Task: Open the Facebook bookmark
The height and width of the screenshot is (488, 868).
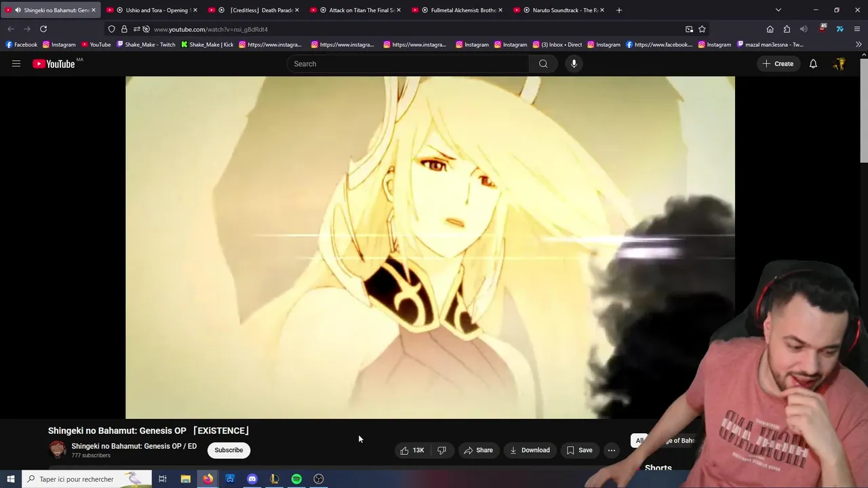Action: coord(21,45)
